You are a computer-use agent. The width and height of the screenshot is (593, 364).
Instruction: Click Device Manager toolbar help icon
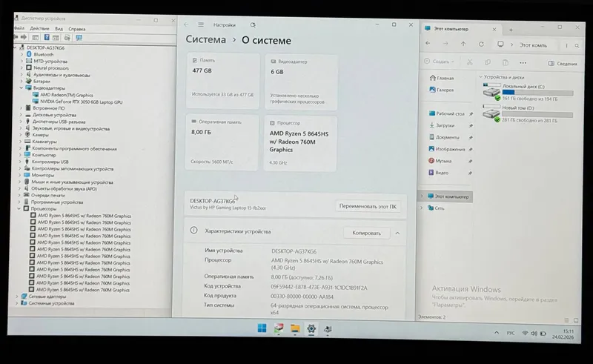pyautogui.click(x=47, y=38)
